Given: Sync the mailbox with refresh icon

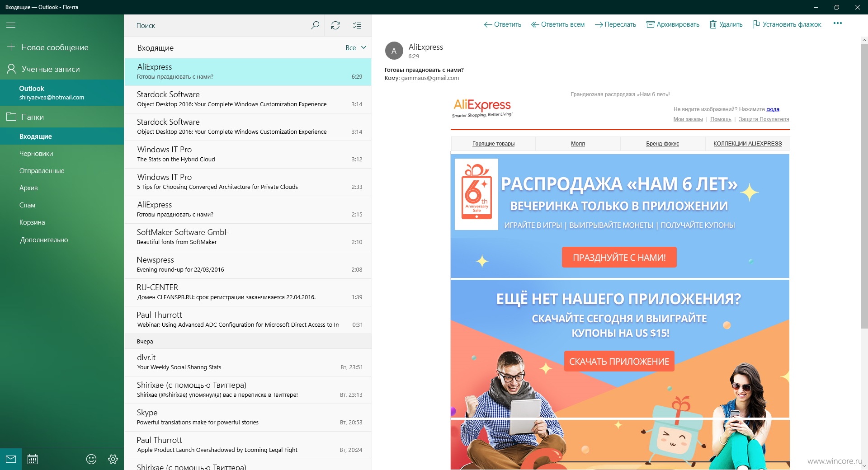Looking at the screenshot, I should click(335, 25).
